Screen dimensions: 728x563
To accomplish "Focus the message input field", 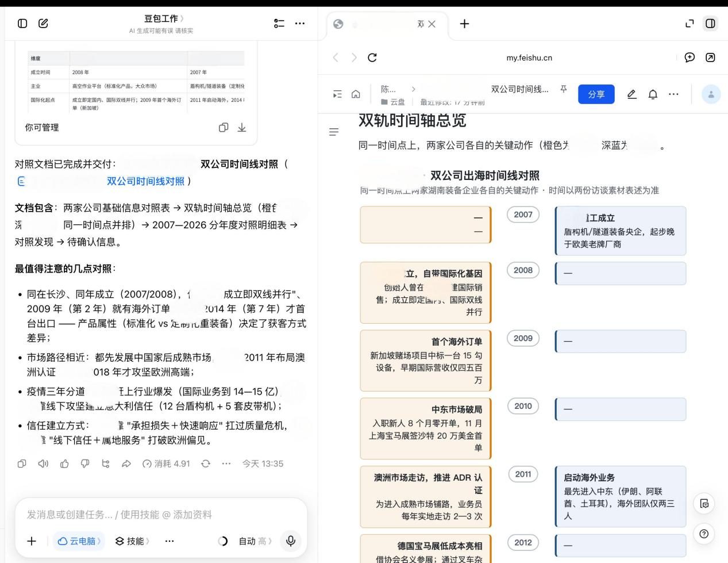I will (161, 515).
